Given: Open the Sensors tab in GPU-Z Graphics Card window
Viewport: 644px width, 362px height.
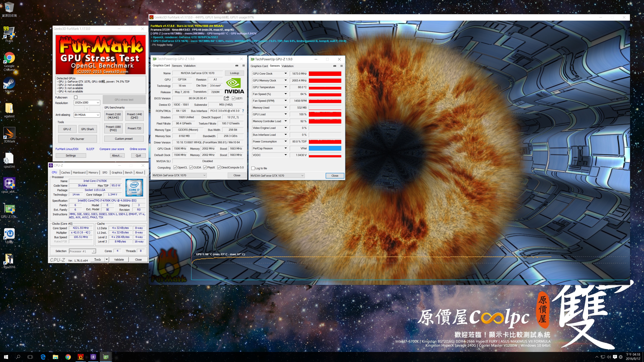Looking at the screenshot, I should click(x=177, y=66).
